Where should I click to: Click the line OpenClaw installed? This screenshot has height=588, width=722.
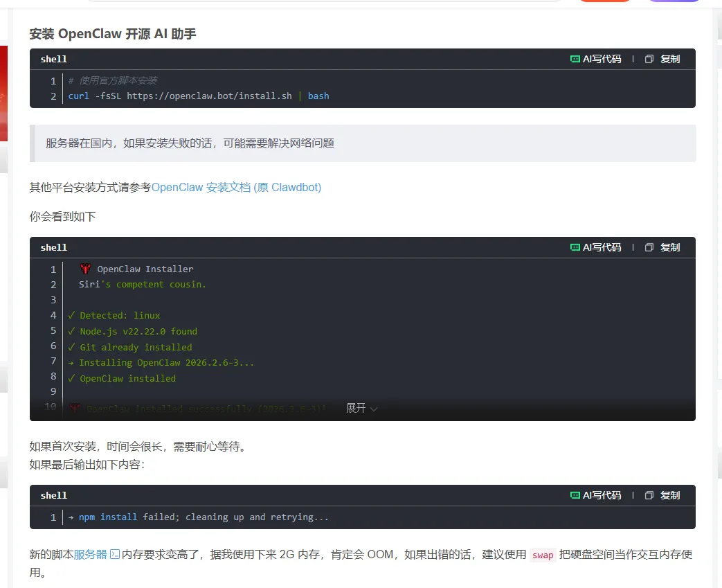tap(122, 378)
